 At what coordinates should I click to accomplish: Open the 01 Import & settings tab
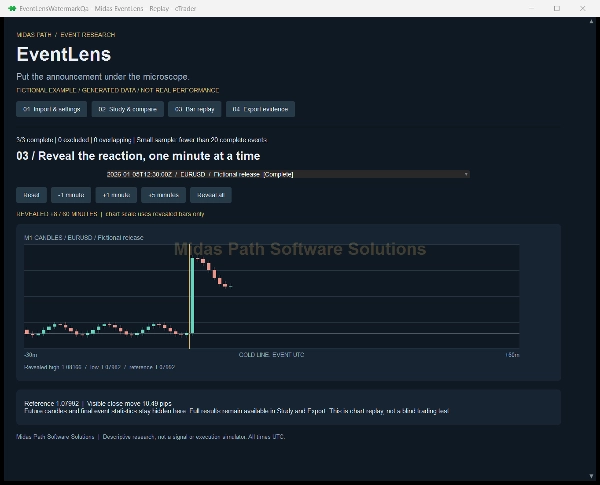coord(51,109)
